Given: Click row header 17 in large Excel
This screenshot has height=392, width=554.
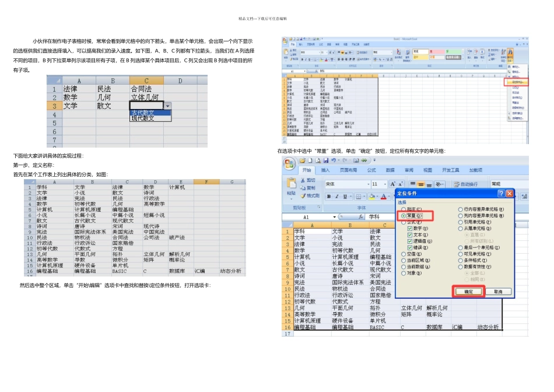Looking at the screenshot, I should (x=287, y=333).
